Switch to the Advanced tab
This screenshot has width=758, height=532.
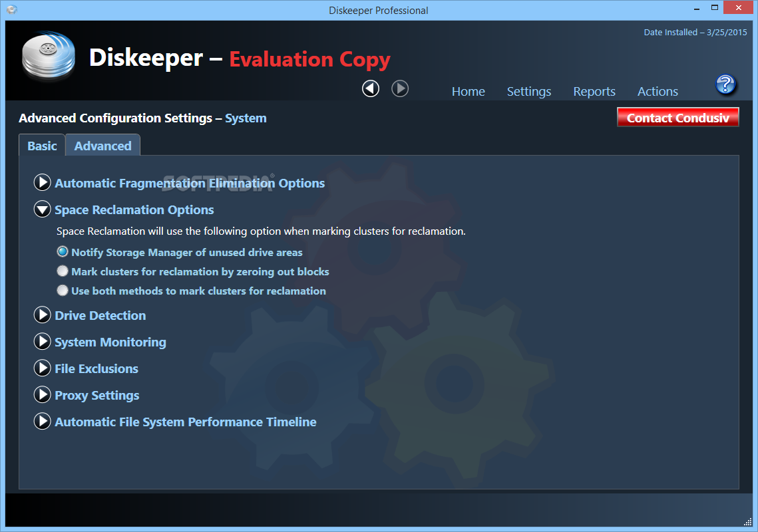[x=103, y=146]
